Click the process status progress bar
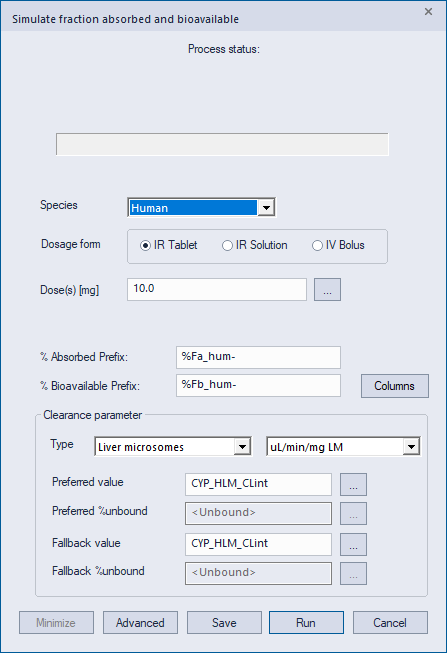 coord(222,145)
